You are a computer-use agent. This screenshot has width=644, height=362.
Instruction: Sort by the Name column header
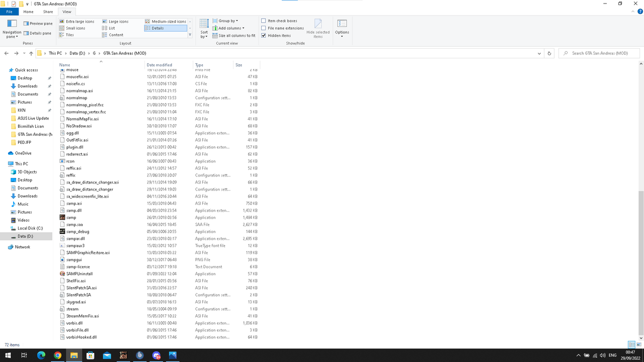coord(101,65)
